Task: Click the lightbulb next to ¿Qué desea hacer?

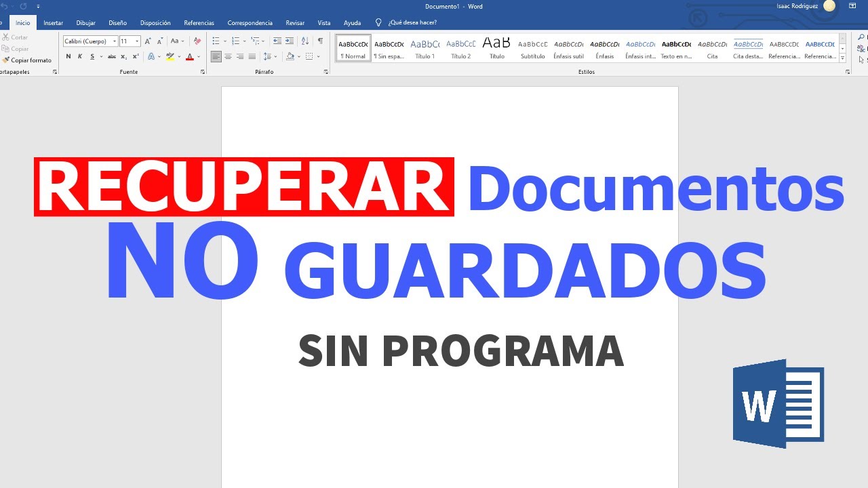Action: click(x=378, y=22)
